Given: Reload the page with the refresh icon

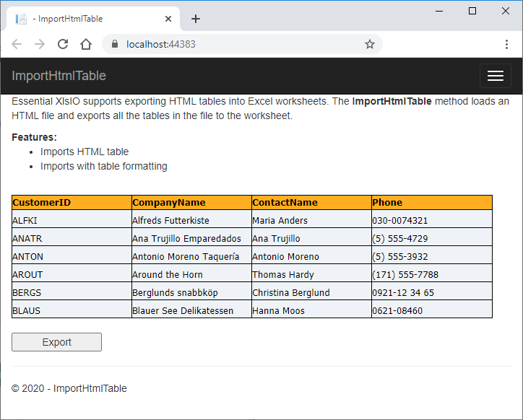Looking at the screenshot, I should [x=63, y=44].
